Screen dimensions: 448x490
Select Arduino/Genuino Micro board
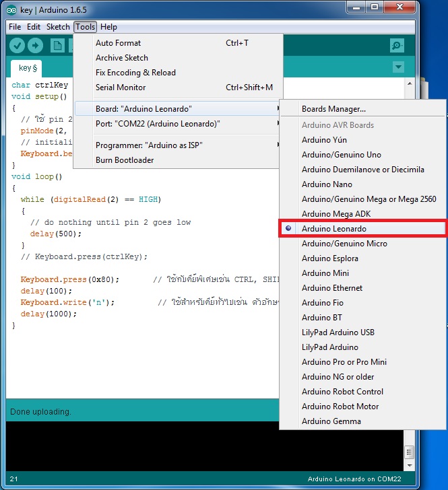pos(362,244)
